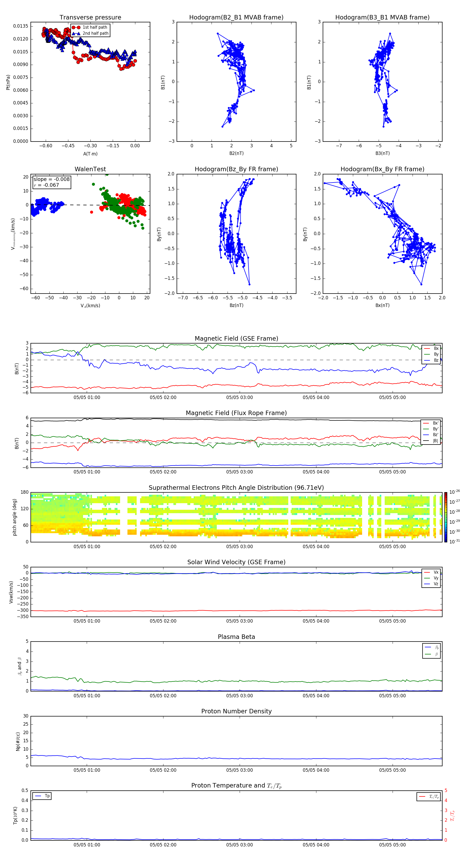The height and width of the screenshot is (868, 473).
Task: Select the 05/05 01:00 tick under Plasma Beta plot
Action: [87, 696]
